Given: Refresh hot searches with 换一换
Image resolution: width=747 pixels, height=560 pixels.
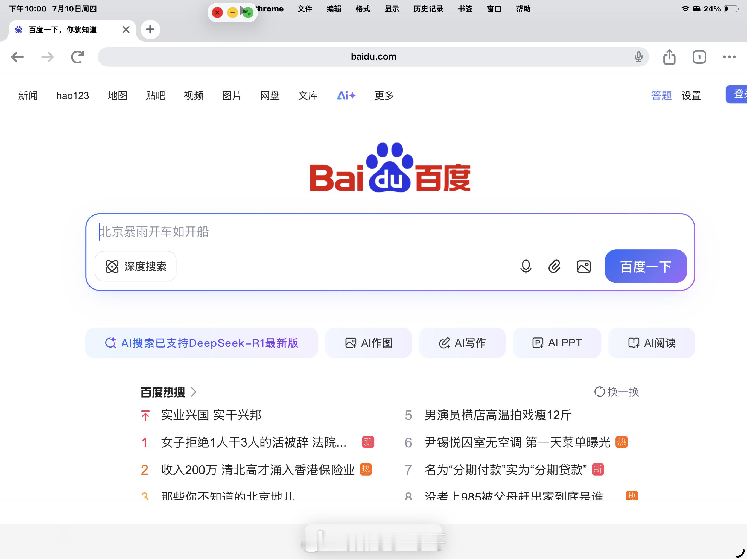Looking at the screenshot, I should click(x=617, y=392).
